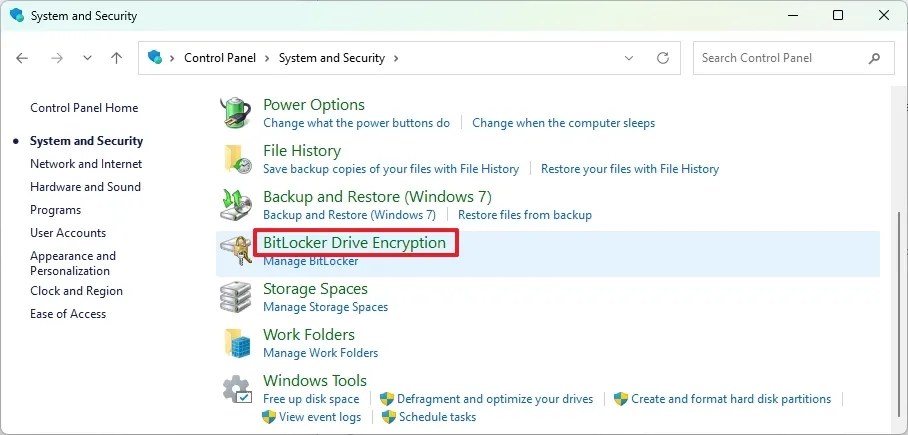Expand the chevron before Control Panel breadcrumb
Image resolution: width=908 pixels, height=435 pixels.
173,58
